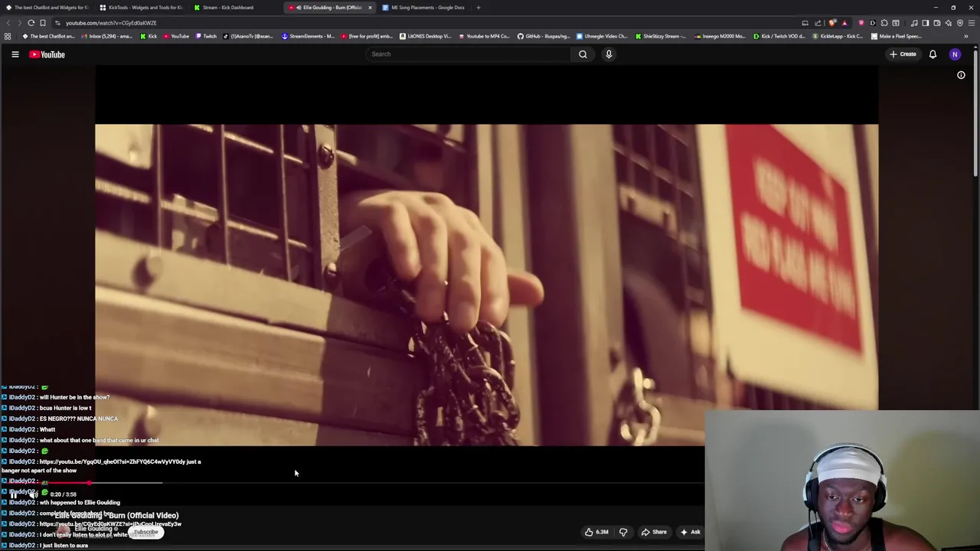
Task: Open the StreamElements bookmark
Action: coord(308,36)
